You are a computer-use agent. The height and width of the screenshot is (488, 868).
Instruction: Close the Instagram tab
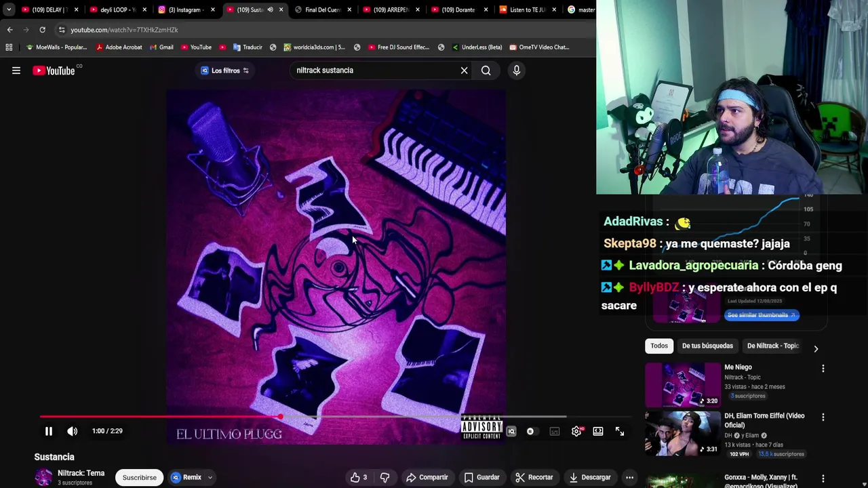pyautogui.click(x=213, y=9)
